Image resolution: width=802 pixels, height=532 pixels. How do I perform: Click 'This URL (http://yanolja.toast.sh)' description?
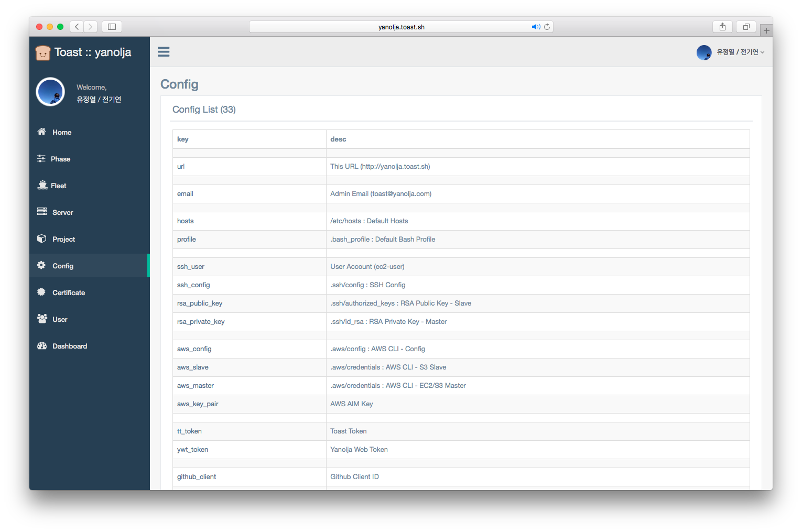(380, 167)
